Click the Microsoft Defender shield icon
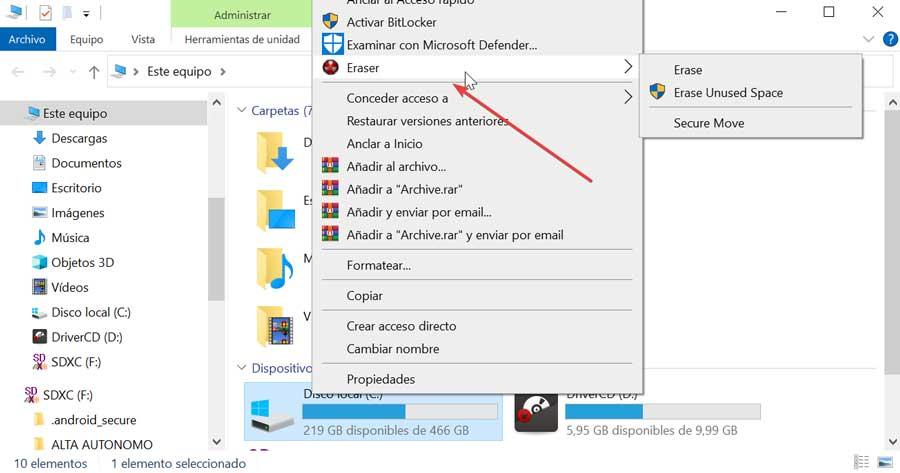This screenshot has width=900, height=473. click(x=332, y=44)
